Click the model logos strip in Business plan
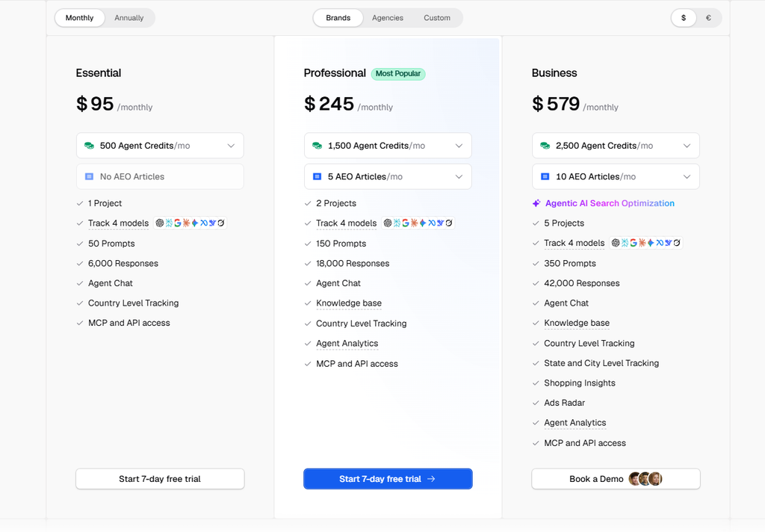Viewport: 765px width, 532px height. click(x=646, y=243)
